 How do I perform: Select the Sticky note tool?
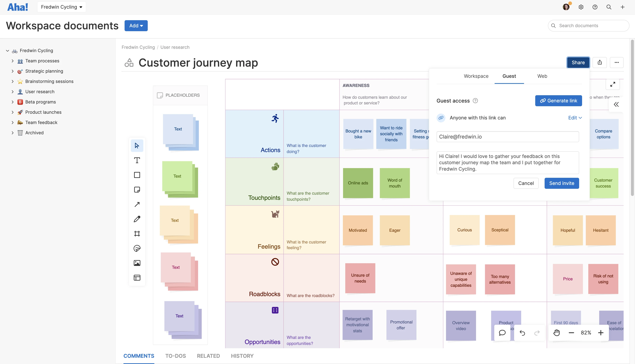coord(137,190)
